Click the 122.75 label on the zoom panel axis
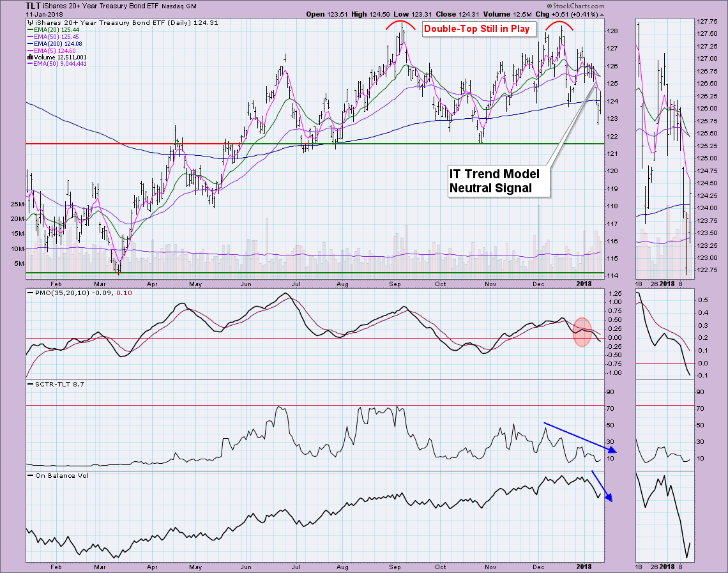This screenshot has height=573, width=728. click(706, 270)
